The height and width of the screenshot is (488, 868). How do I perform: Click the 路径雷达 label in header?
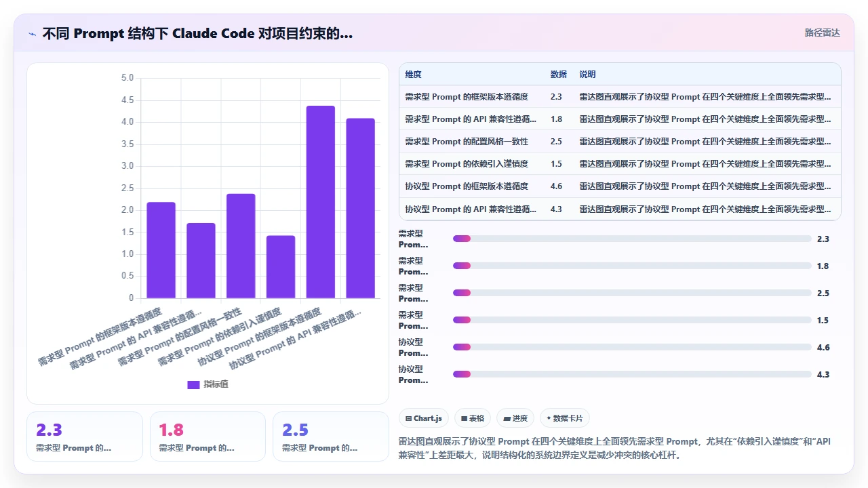(822, 33)
